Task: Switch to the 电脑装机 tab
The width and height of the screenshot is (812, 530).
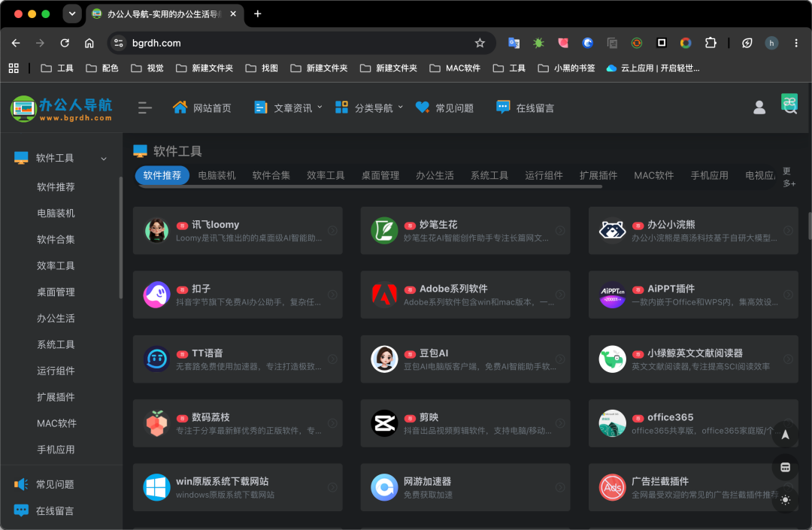Action: (217, 175)
